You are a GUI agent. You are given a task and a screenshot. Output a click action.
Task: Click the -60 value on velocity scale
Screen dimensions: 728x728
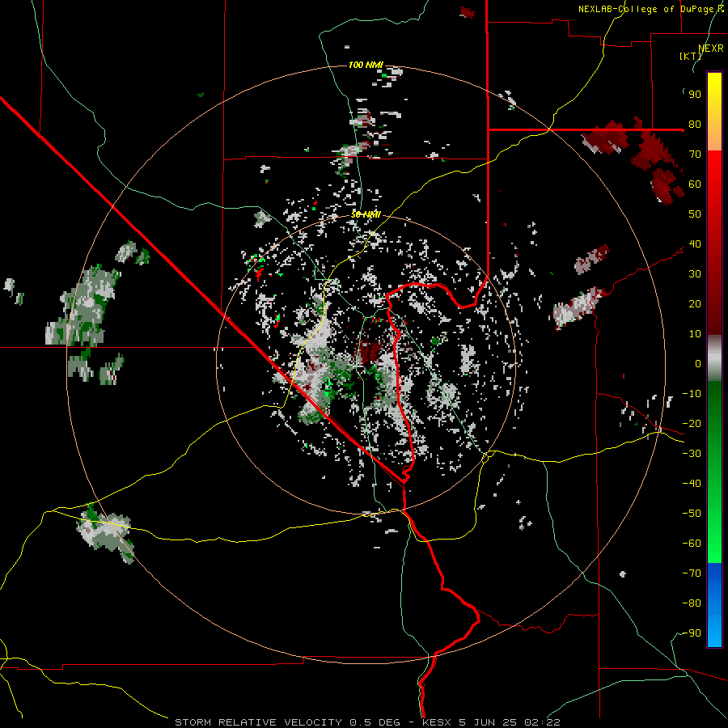point(692,544)
